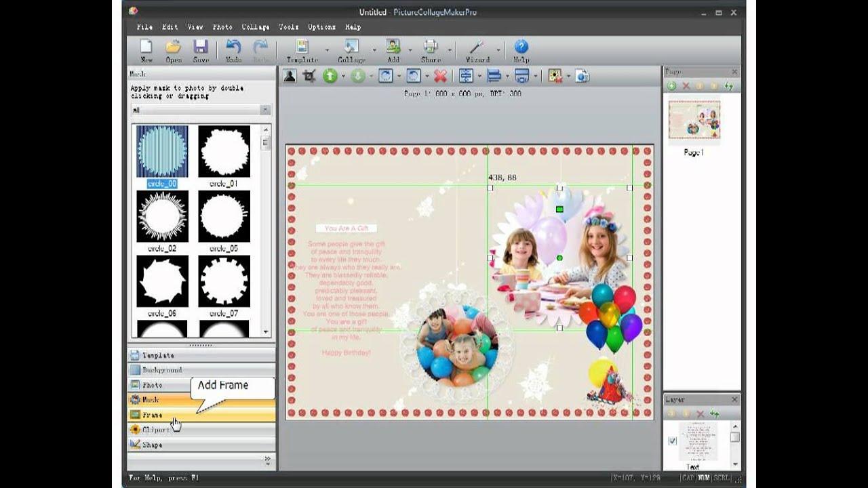Open the mask category dropdown showing All

[x=201, y=110]
